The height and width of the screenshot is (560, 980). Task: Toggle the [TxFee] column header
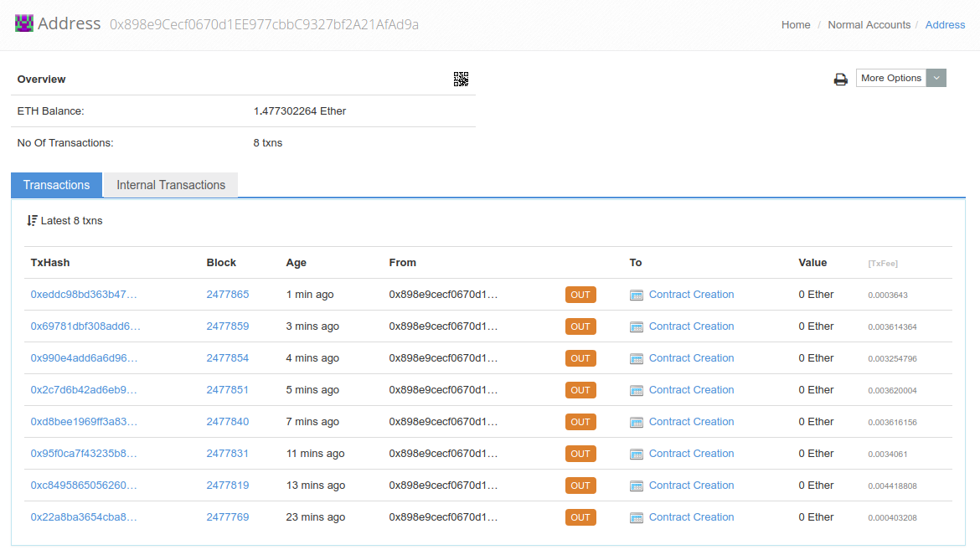click(883, 264)
